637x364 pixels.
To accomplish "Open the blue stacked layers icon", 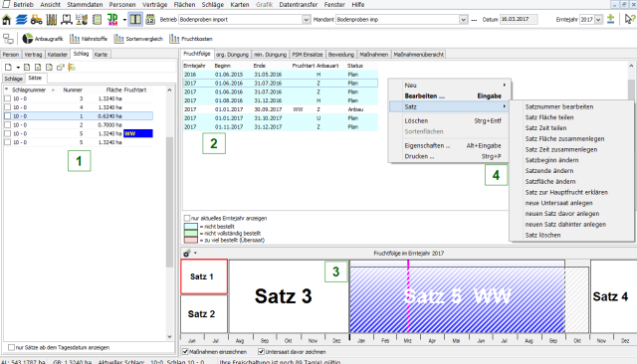I will tap(21, 20).
